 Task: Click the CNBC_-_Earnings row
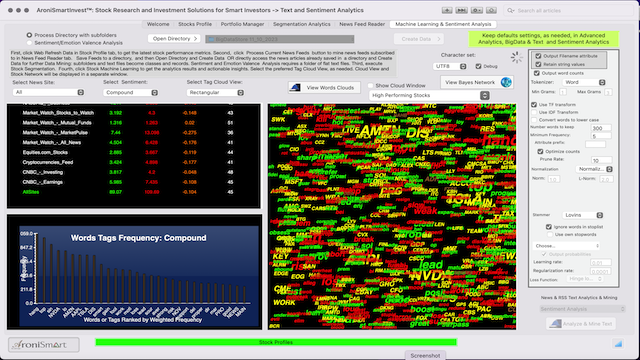[133, 182]
